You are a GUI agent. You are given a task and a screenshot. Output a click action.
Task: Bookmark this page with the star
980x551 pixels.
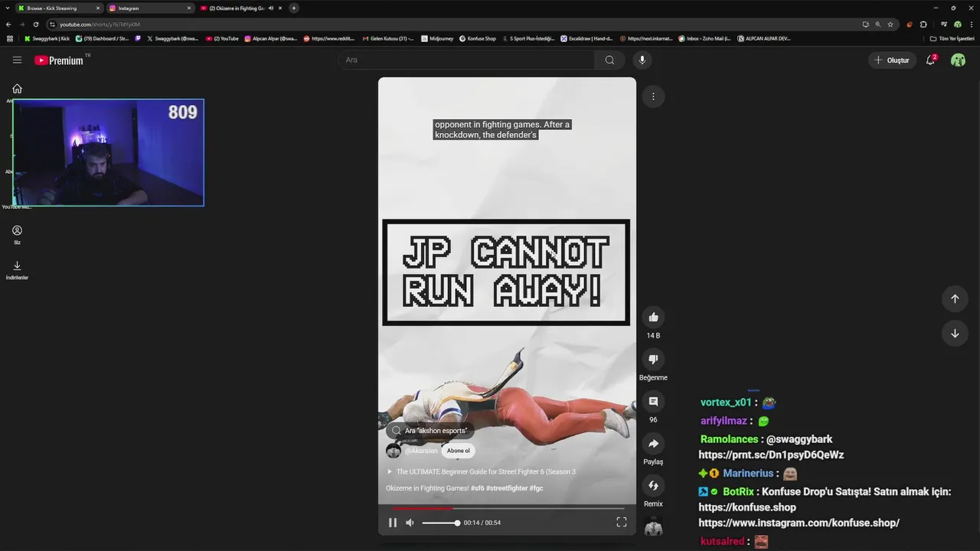(890, 24)
